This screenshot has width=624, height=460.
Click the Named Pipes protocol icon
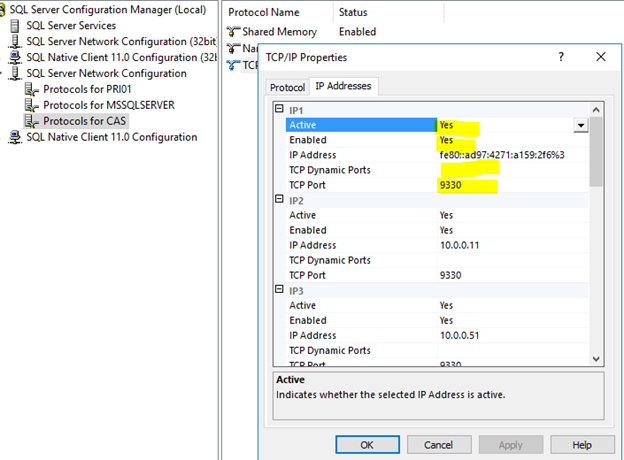click(233, 48)
